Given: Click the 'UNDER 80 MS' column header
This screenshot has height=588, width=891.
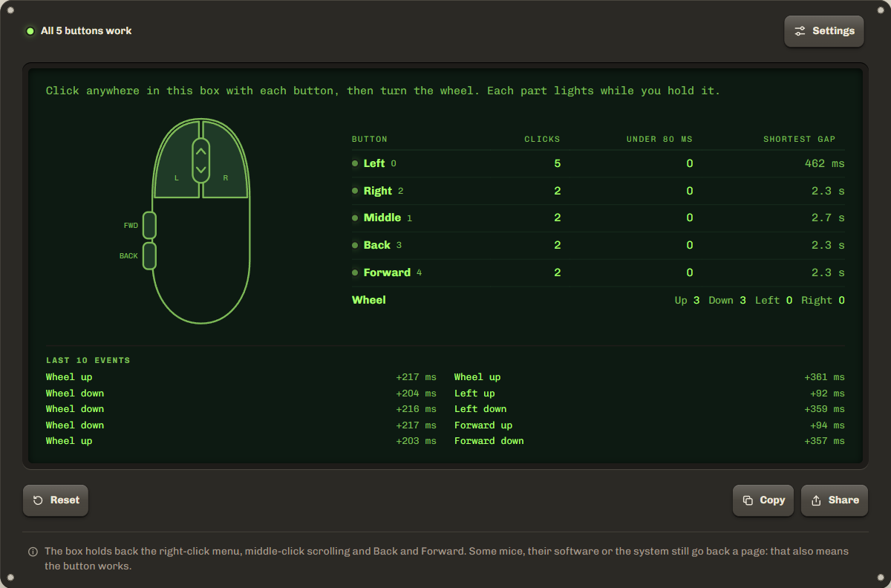Looking at the screenshot, I should pyautogui.click(x=659, y=139).
